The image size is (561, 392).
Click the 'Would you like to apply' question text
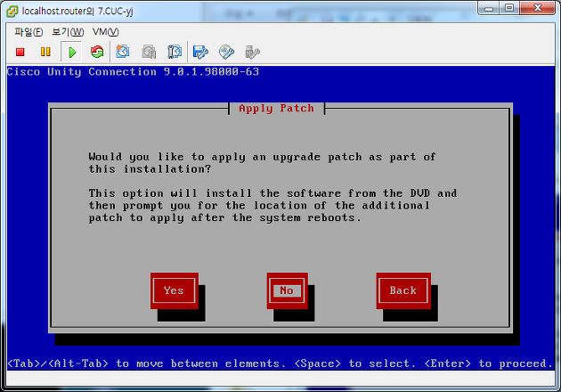point(262,163)
